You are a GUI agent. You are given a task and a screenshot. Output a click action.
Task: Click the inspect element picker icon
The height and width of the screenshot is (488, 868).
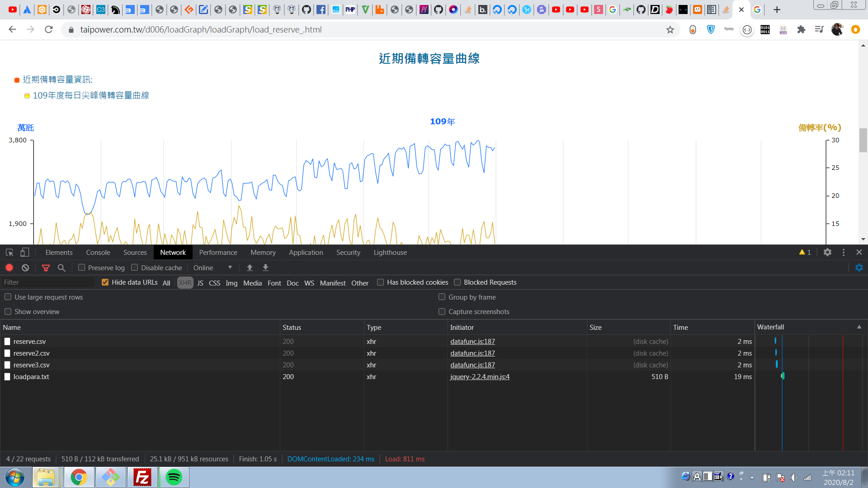click(9, 252)
